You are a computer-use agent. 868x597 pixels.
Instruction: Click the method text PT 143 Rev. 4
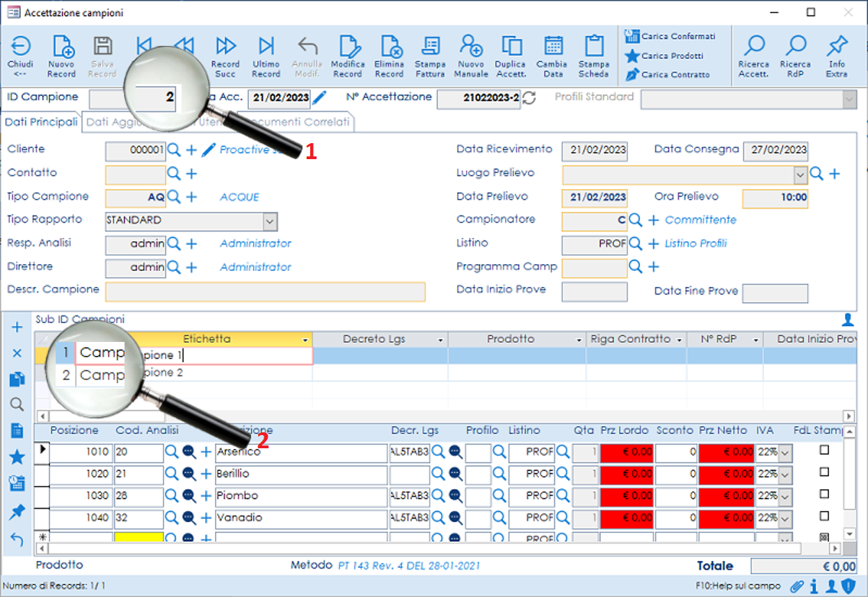tap(409, 566)
